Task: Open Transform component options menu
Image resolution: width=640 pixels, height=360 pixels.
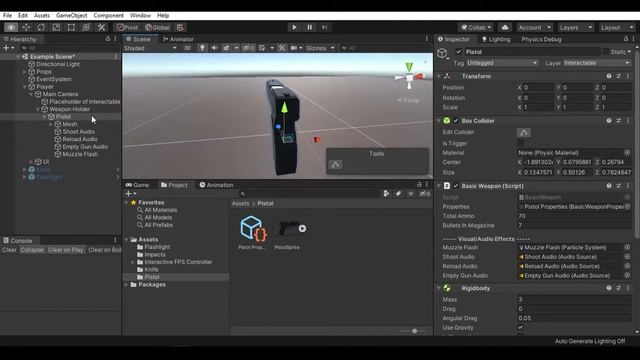Action: [x=628, y=76]
